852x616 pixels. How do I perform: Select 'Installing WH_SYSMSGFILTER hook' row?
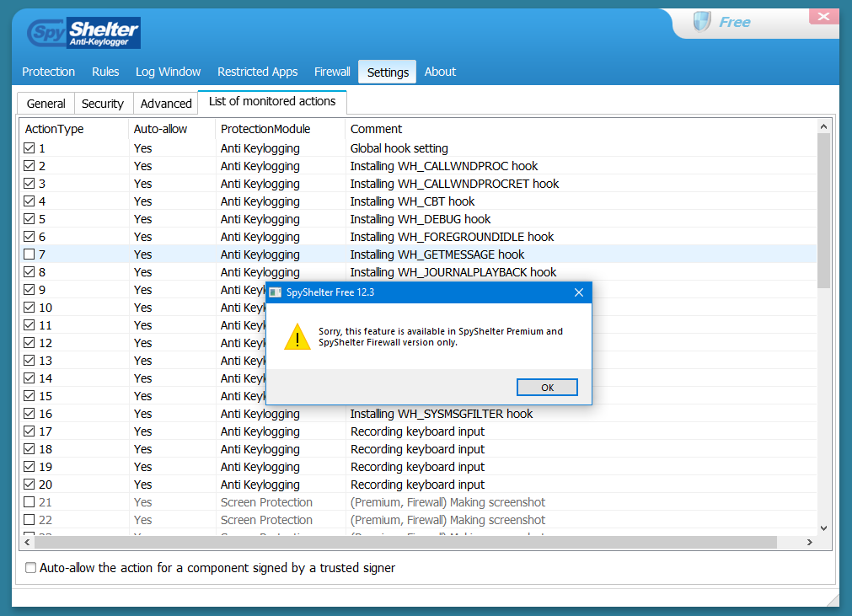pos(418,414)
